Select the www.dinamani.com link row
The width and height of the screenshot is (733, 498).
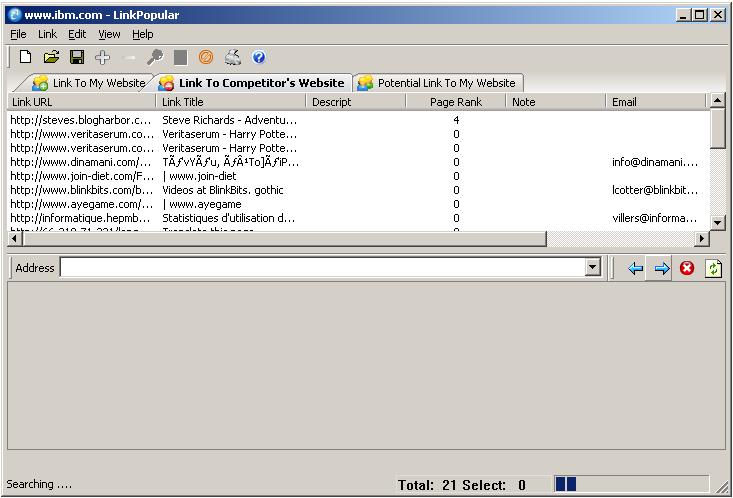coord(358,162)
